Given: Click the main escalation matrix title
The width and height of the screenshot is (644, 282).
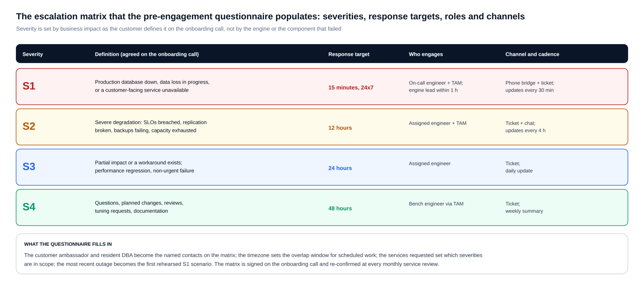Looking at the screenshot, I should point(270,16).
